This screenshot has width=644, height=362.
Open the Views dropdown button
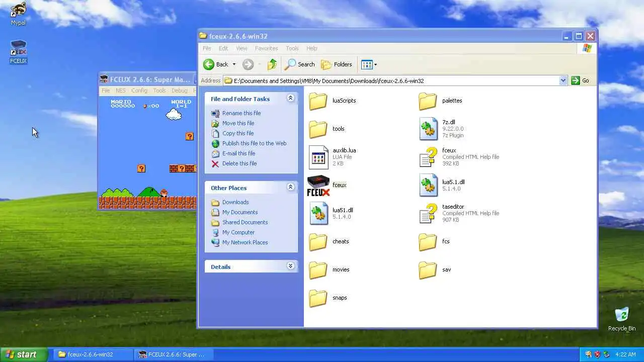coord(369,64)
